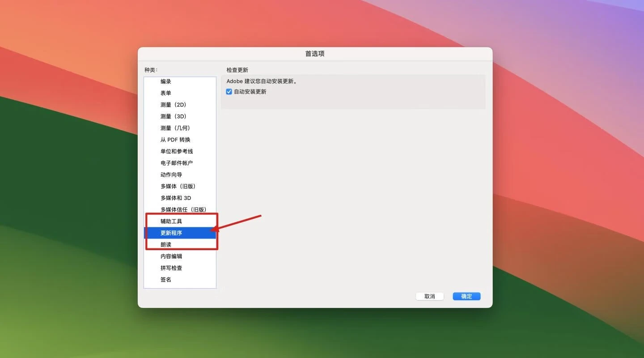The image size is (644, 358).
Task: Select 拼写检查 category
Action: (171, 268)
